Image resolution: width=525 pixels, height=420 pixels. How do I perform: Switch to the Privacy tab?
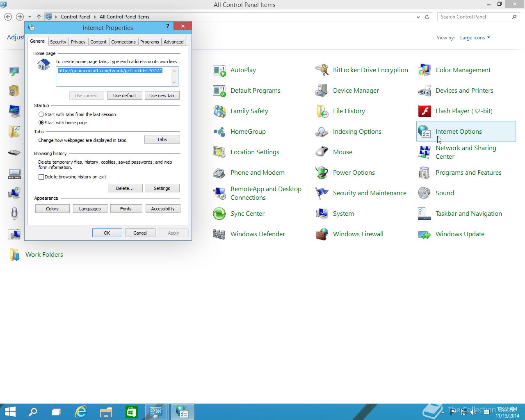78,42
